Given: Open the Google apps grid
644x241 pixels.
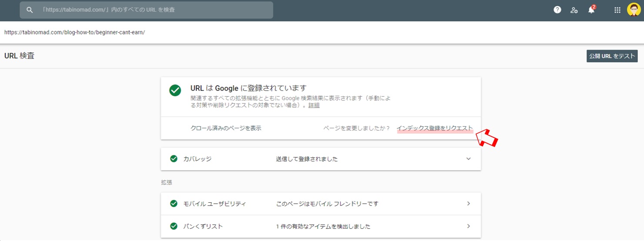Looking at the screenshot, I should point(617,10).
